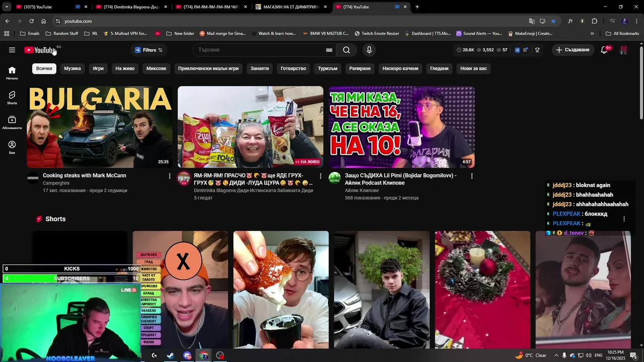Image resolution: width=644 pixels, height=362 pixels.
Task: Select the Музика filter chip
Action: pyautogui.click(x=72, y=68)
